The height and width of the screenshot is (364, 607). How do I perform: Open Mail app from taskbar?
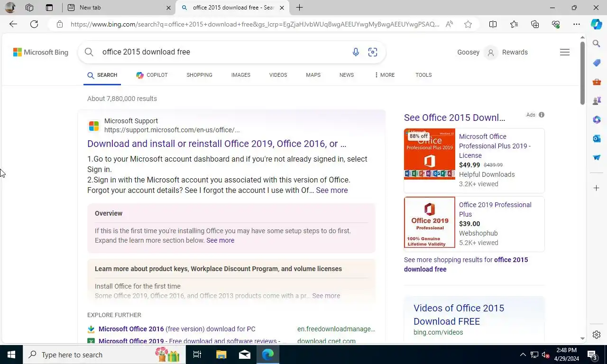(245, 355)
